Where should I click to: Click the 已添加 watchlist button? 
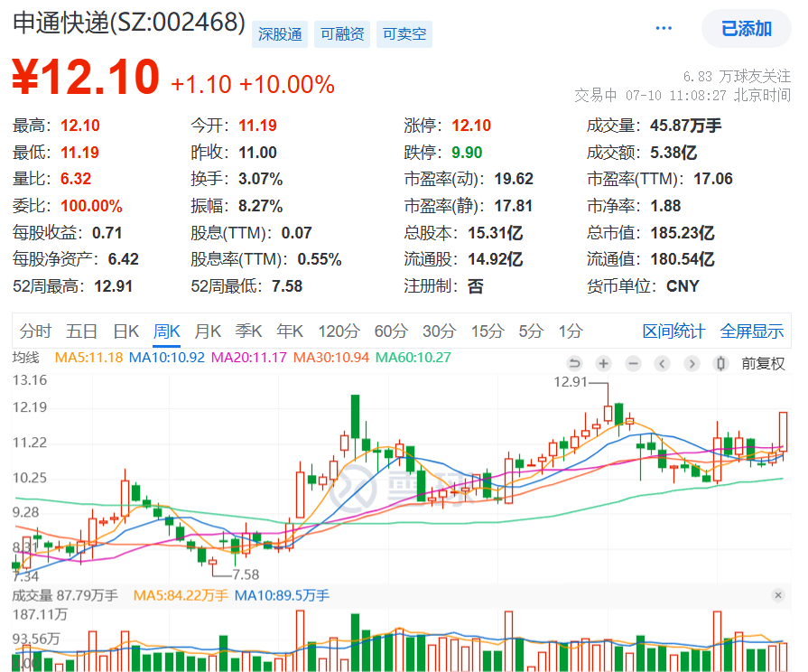tap(746, 28)
